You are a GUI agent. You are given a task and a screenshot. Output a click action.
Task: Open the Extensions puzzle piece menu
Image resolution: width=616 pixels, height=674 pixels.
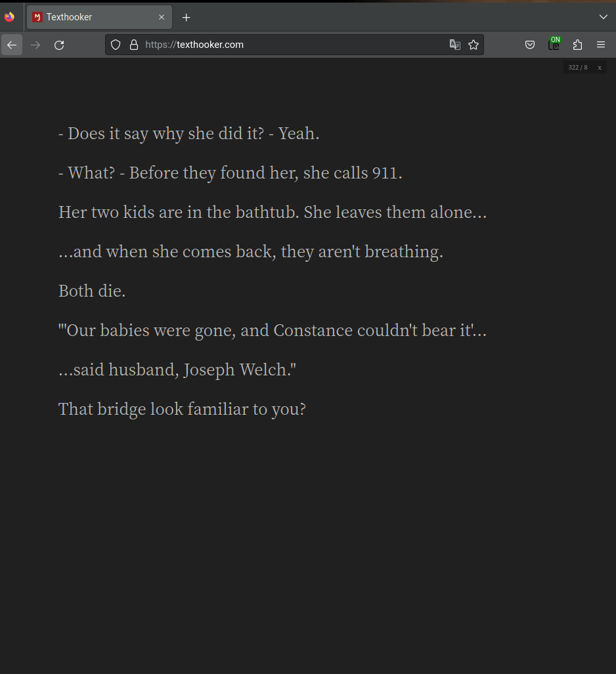578,45
